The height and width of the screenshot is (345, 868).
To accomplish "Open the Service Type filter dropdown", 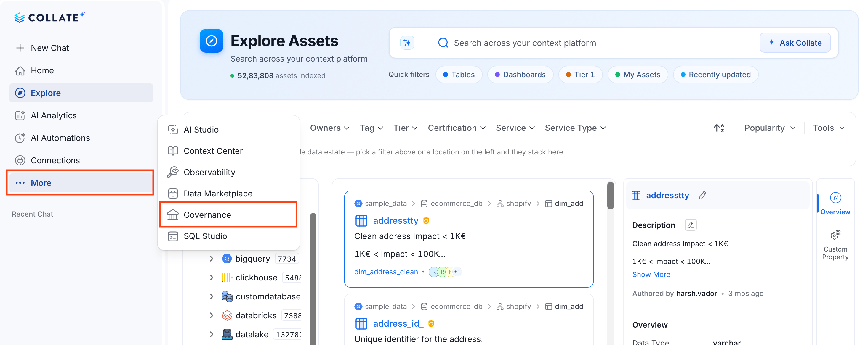I will point(576,128).
